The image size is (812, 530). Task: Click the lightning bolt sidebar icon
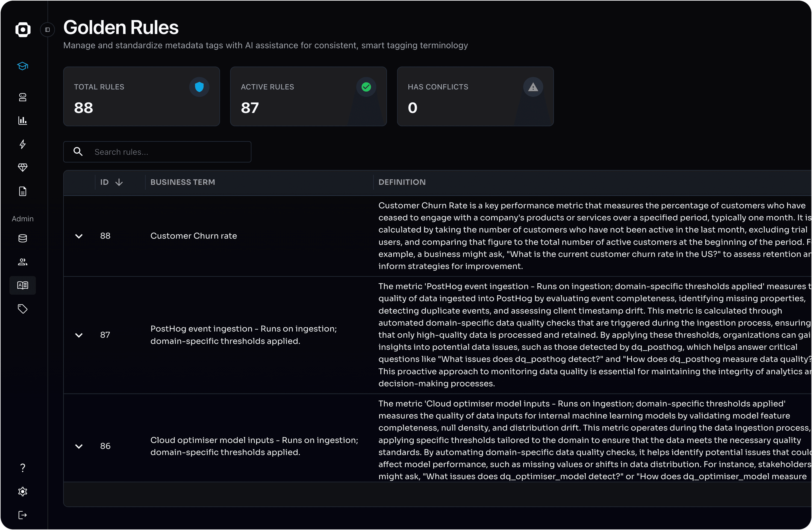[x=23, y=144]
